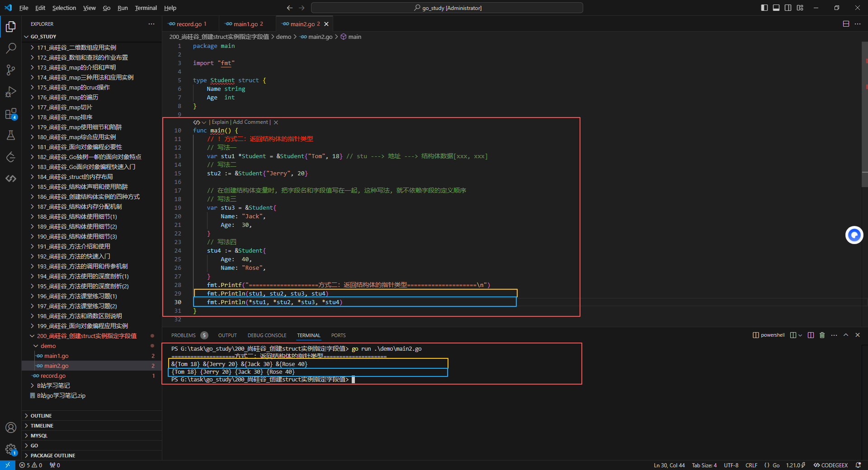Switch to the OUTPUT panel tab
The height and width of the screenshot is (470, 868).
tap(227, 335)
